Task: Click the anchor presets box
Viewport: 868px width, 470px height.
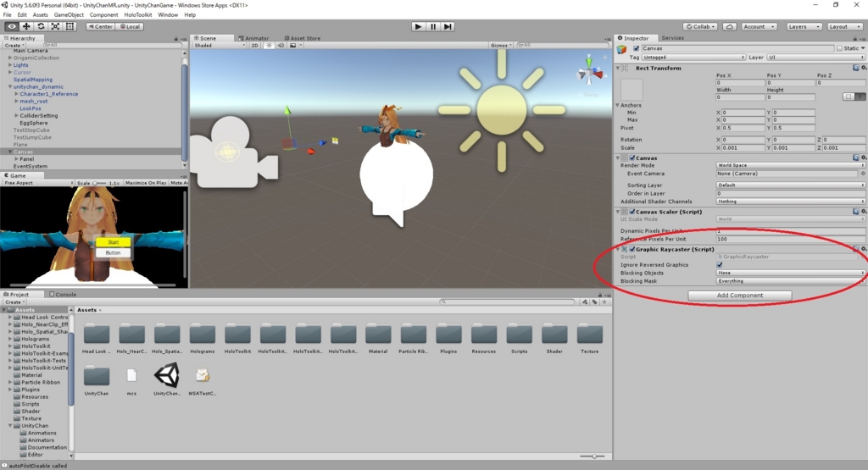Action: coord(632,90)
